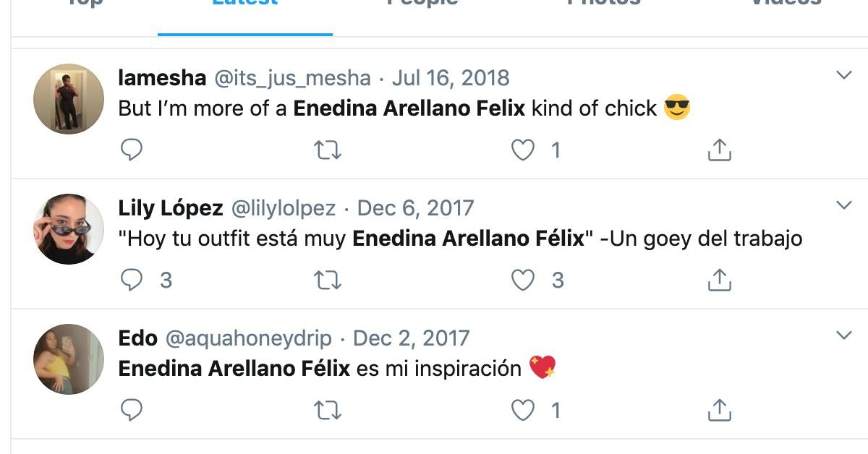Retweet Edo's inspiración tweet
The width and height of the screenshot is (868, 454).
coord(328,411)
